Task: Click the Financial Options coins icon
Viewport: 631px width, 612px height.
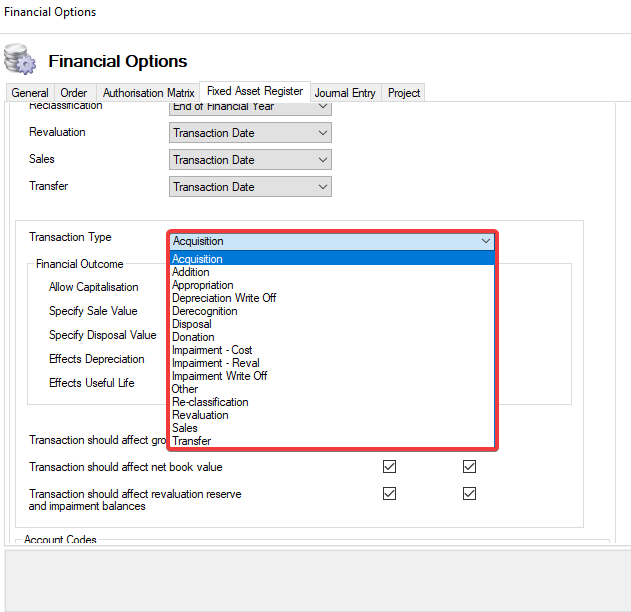Action: [20, 60]
